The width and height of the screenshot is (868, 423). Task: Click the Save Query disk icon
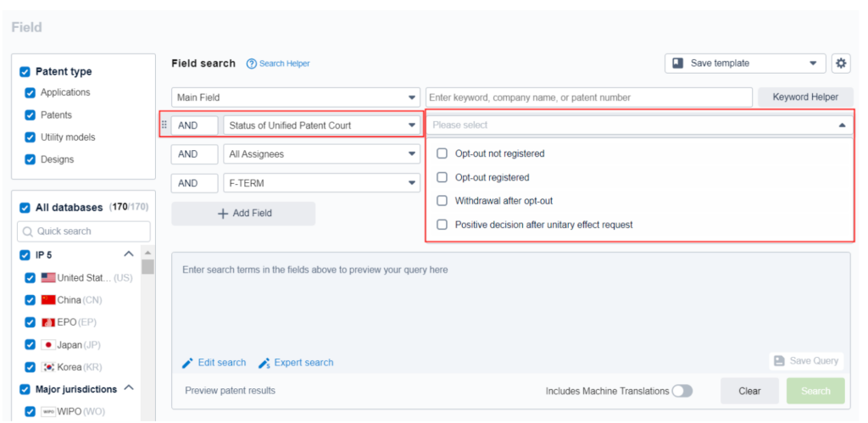(778, 361)
